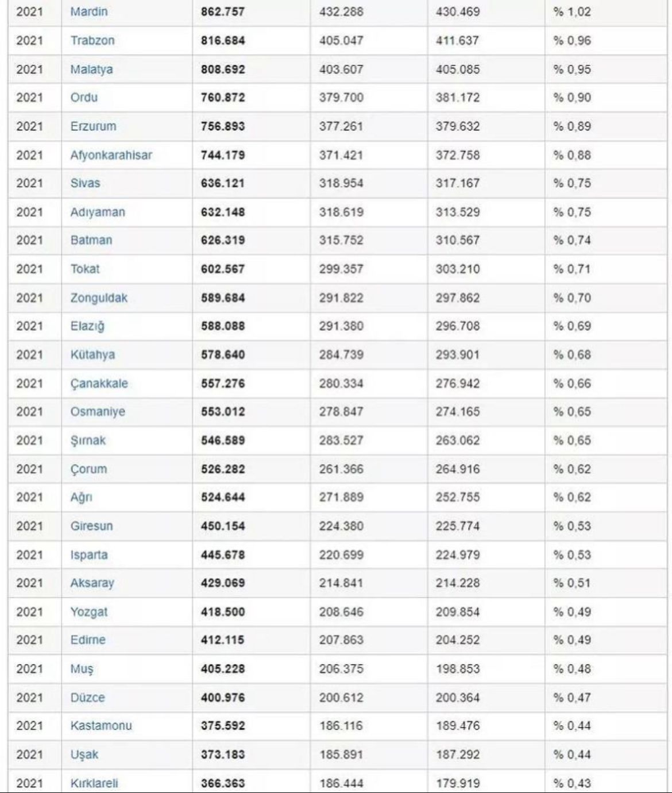Select the Kırklareli link
This screenshot has height=793, width=672.
click(94, 783)
